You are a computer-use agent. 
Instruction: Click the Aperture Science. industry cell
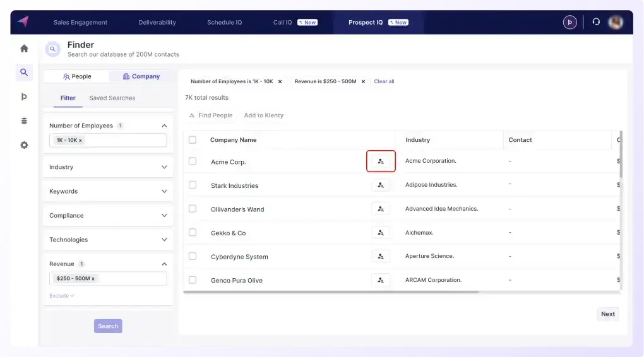click(x=429, y=256)
